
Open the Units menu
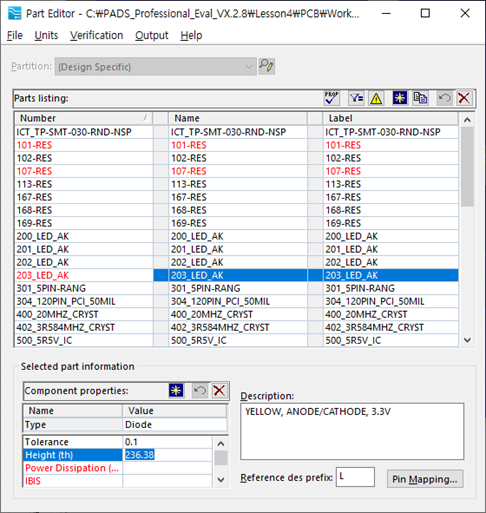46,35
